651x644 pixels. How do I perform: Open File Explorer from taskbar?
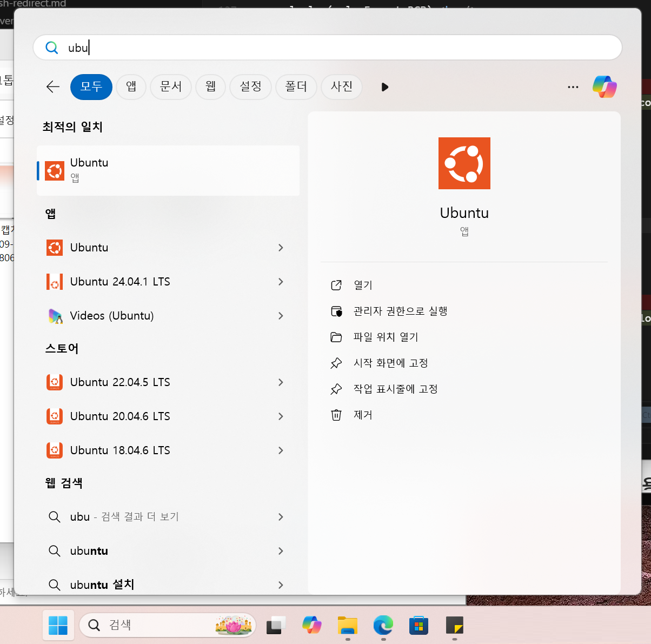click(x=348, y=625)
